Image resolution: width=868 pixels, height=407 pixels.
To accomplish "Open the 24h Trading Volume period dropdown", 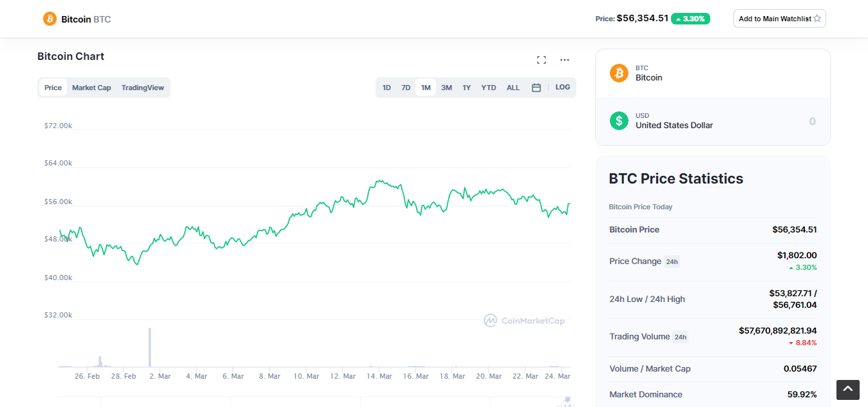I will [x=680, y=337].
